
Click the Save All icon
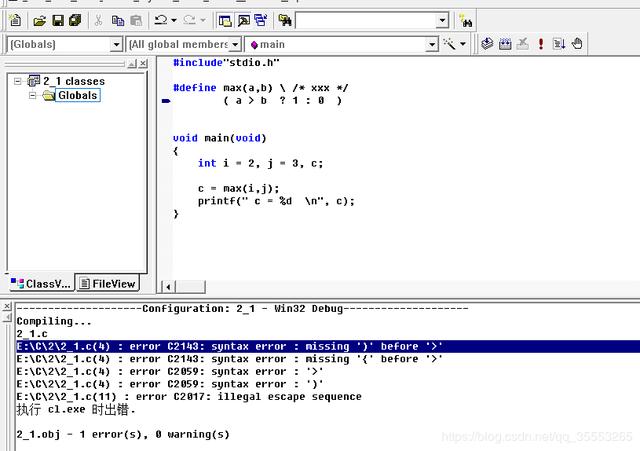76,20
